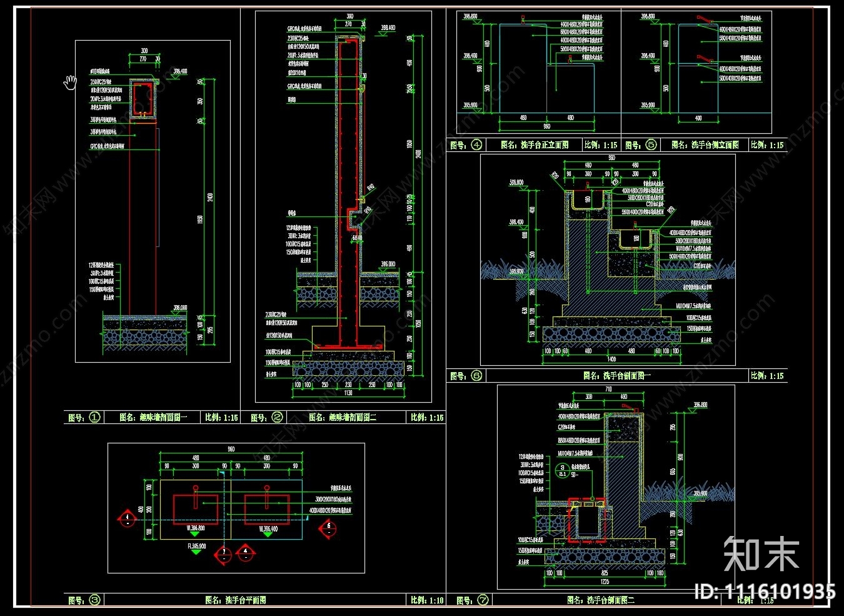Click the 比例 1:15 scale label of drawing ⑥
The height and width of the screenshot is (616, 844).
point(767,375)
